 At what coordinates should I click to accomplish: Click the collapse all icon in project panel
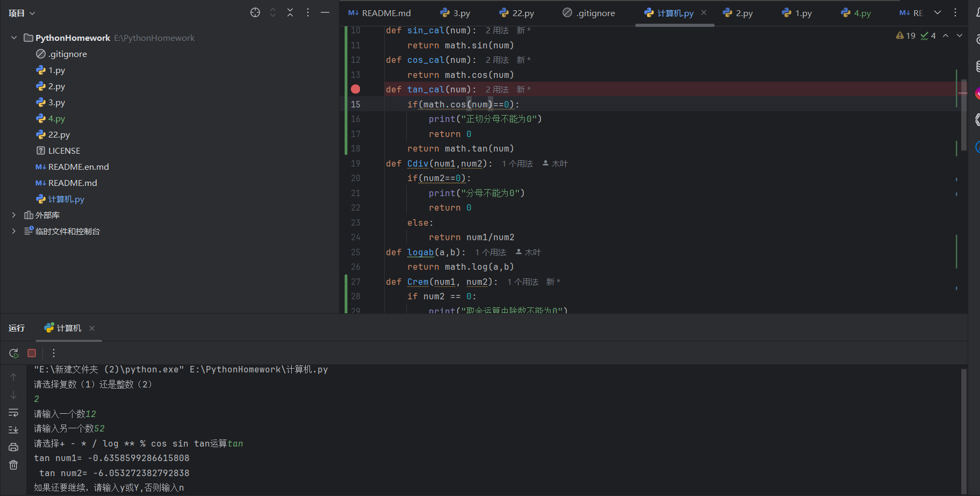(290, 12)
